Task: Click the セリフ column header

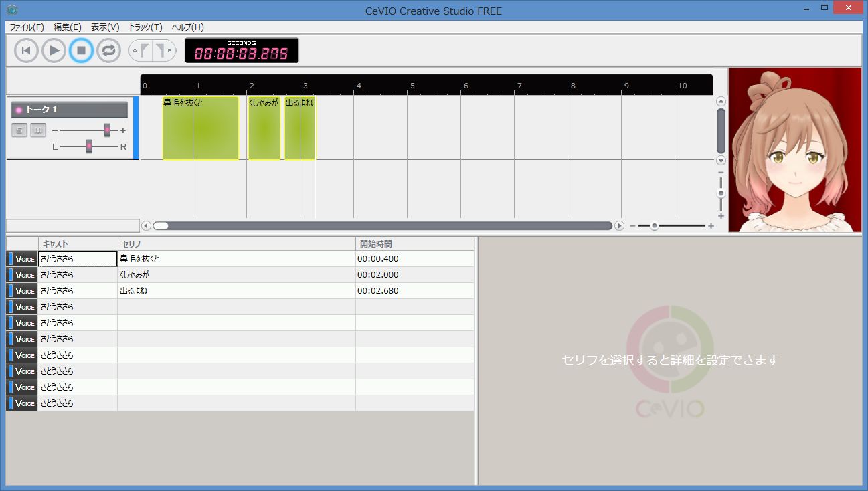Action: [x=237, y=244]
